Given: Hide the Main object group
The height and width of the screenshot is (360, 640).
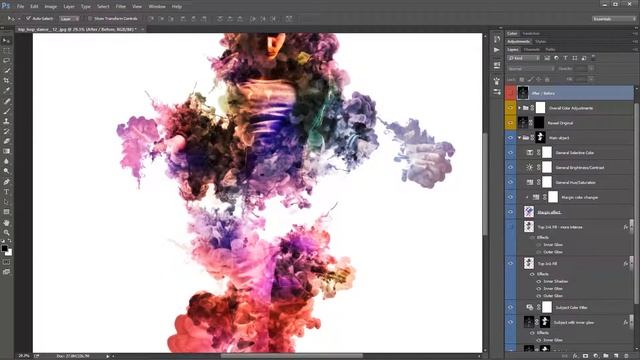Looking at the screenshot, I should coord(510,138).
